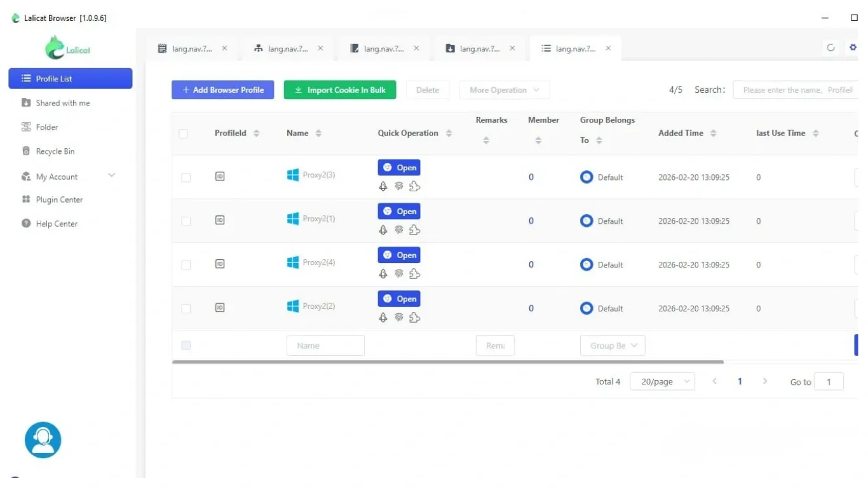Click the plugin puzzle icon for Proxy2(4)
The width and height of the screenshot is (868, 488).
pos(415,274)
